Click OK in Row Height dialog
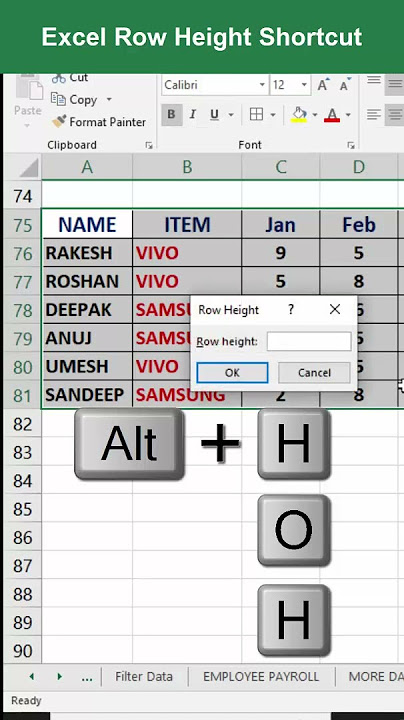 (x=232, y=372)
